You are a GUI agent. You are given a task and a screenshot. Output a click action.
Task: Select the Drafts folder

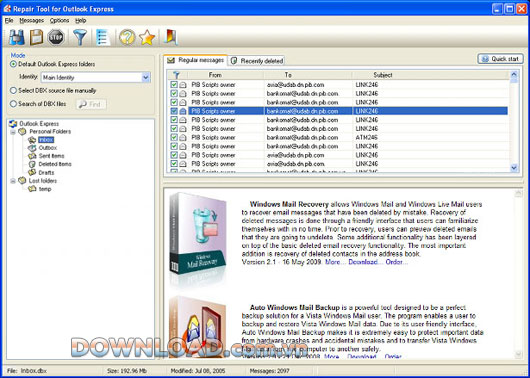pyautogui.click(x=46, y=172)
